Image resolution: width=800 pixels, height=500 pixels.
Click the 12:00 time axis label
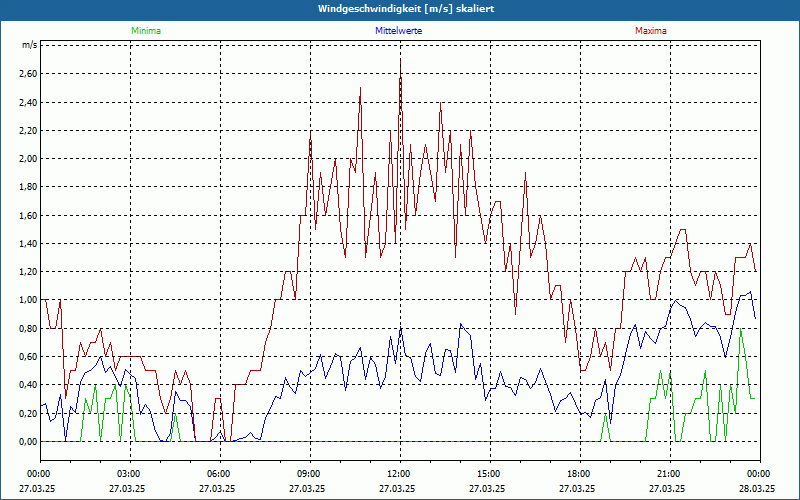[399, 474]
